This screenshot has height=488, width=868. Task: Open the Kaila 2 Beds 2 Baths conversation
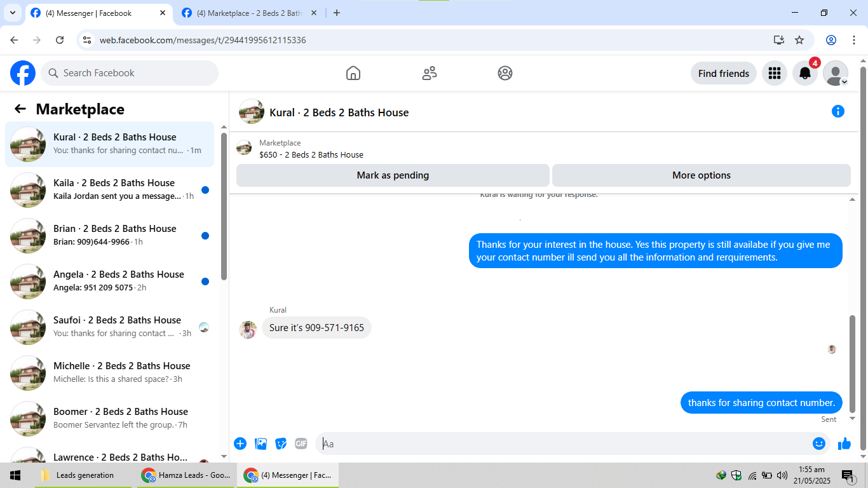point(110,190)
